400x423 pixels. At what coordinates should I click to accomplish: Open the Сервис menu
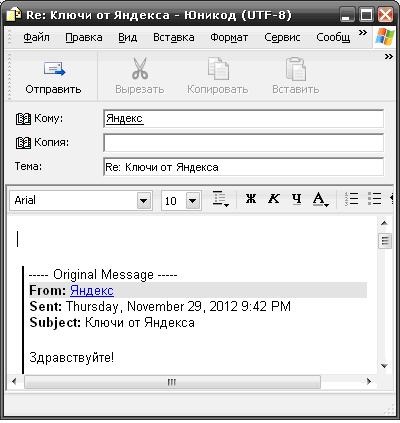tap(282, 37)
